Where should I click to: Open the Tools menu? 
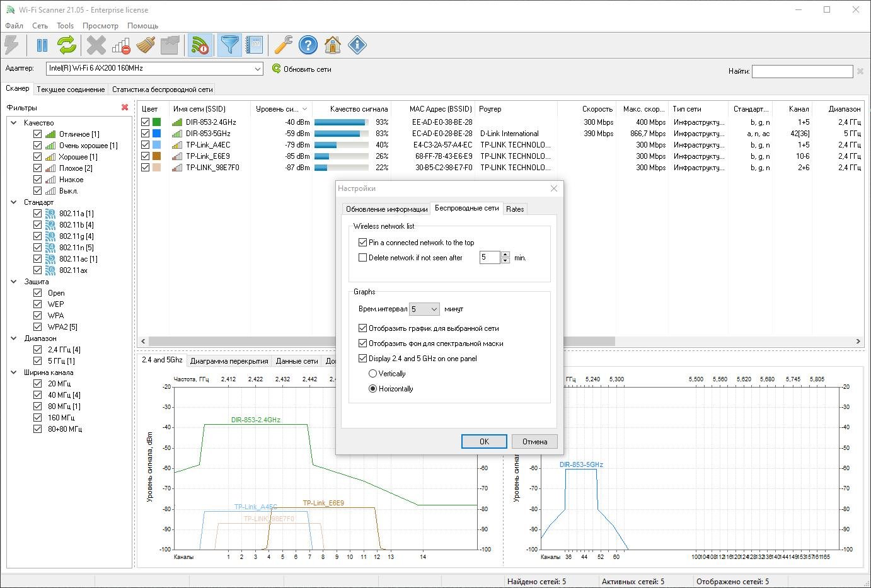pos(65,26)
